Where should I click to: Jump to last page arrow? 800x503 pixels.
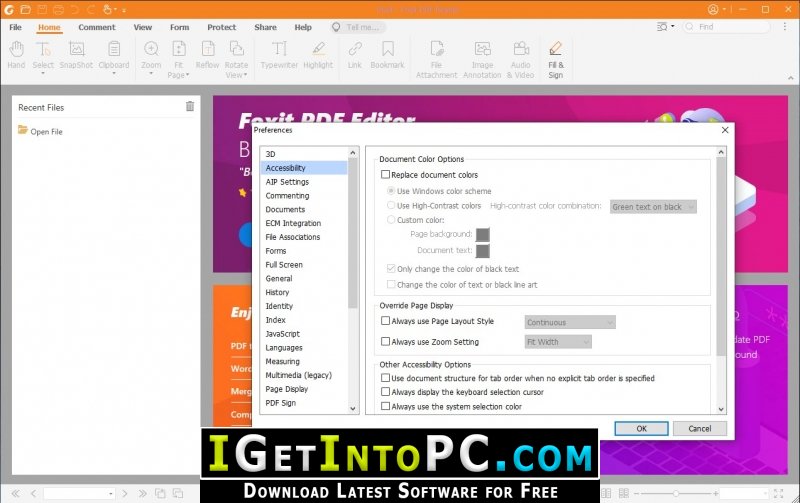143,493
